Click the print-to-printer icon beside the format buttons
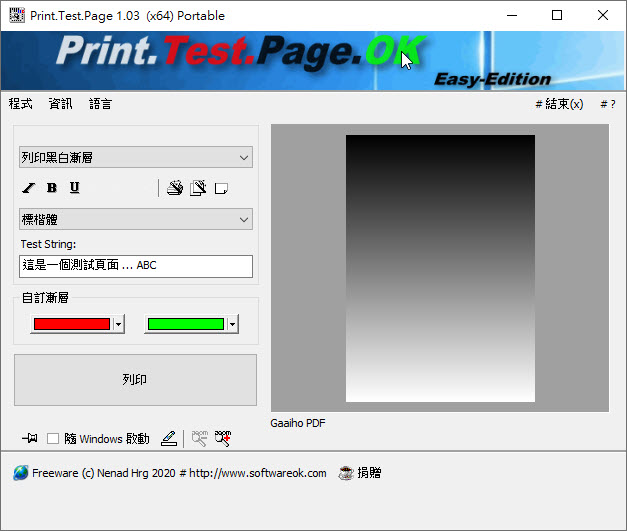Viewport: 627px width, 531px height. [175, 188]
